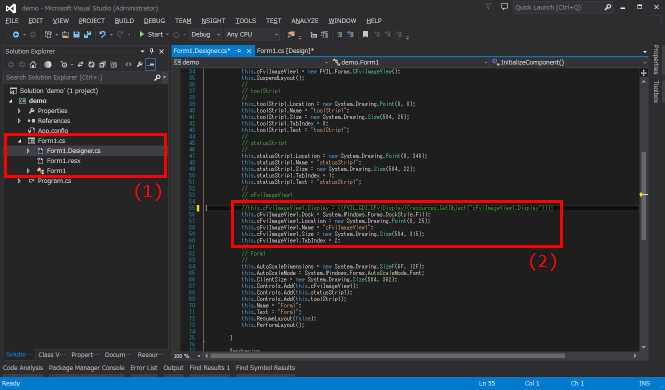Click the Uncomment Selected Lines icon

pos(350,35)
